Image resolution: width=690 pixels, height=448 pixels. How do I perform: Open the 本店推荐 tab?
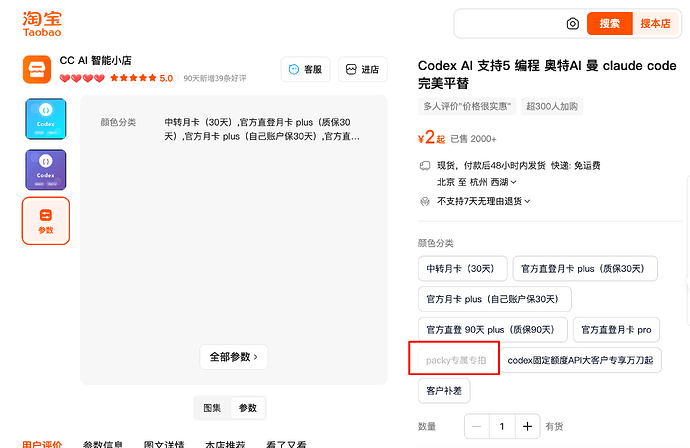click(x=225, y=444)
